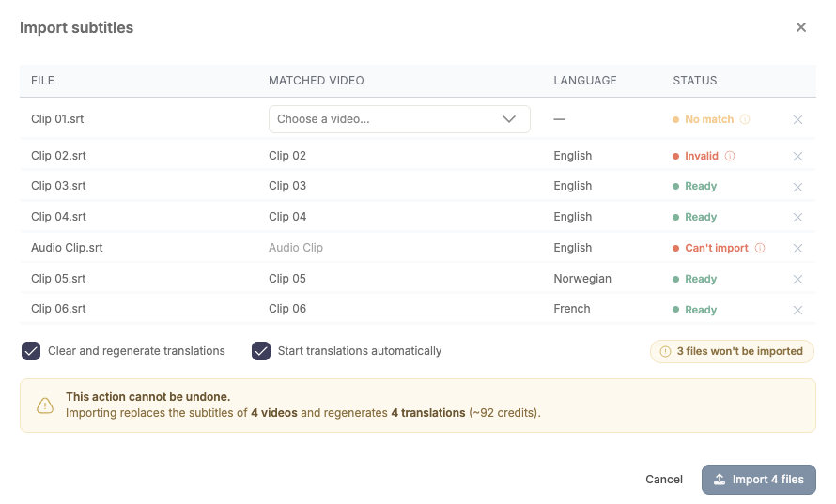The height and width of the screenshot is (504, 836).
Task: Click the greyed Audio Clip matched video
Action: (x=296, y=248)
